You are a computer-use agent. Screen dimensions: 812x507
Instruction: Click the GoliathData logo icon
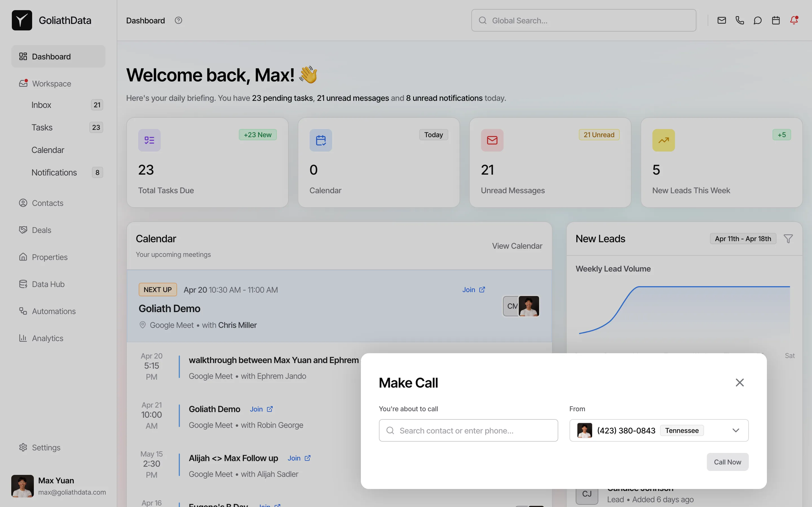[22, 21]
